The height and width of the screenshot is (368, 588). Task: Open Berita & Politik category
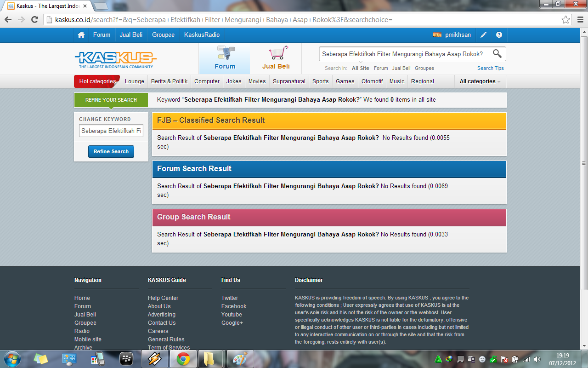(x=170, y=81)
